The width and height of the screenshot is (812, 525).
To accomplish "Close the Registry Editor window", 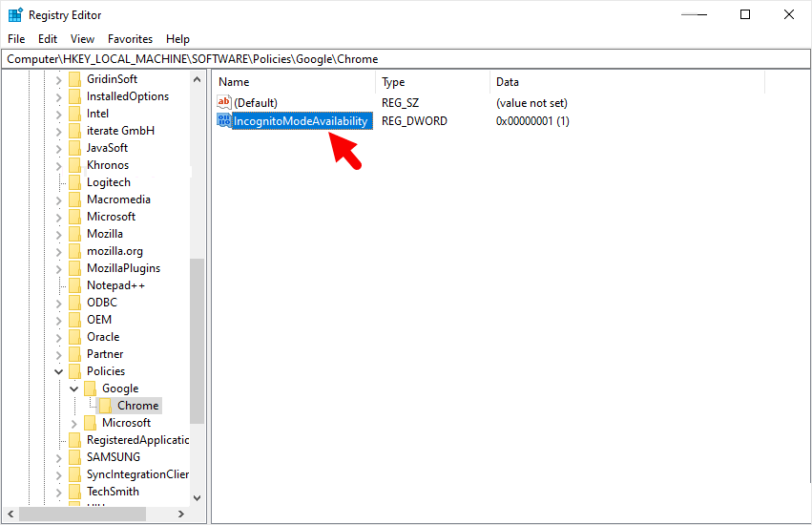I will click(789, 14).
